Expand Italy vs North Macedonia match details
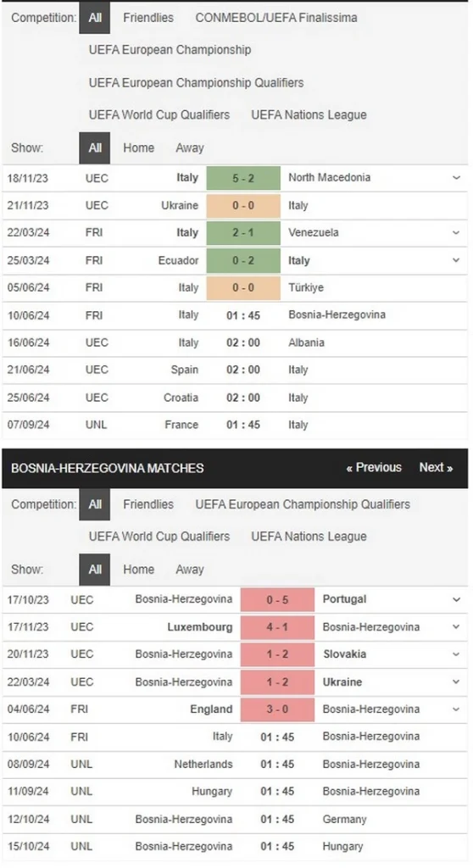The image size is (473, 868). tap(456, 178)
